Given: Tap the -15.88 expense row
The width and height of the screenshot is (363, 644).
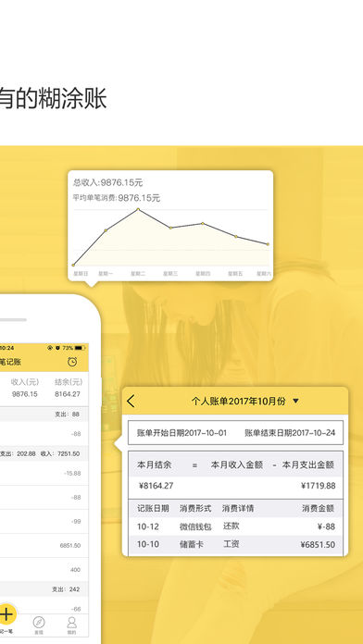Looking at the screenshot, I should pyautogui.click(x=44, y=473).
